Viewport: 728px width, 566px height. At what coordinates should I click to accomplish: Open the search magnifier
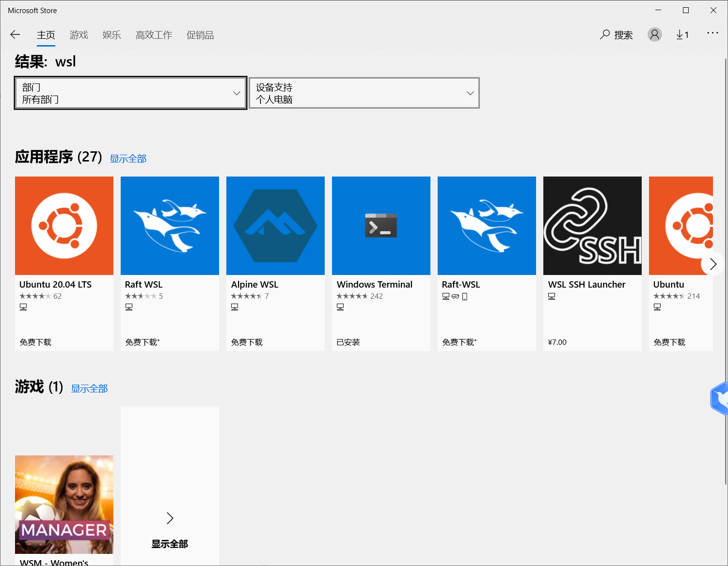[x=605, y=34]
